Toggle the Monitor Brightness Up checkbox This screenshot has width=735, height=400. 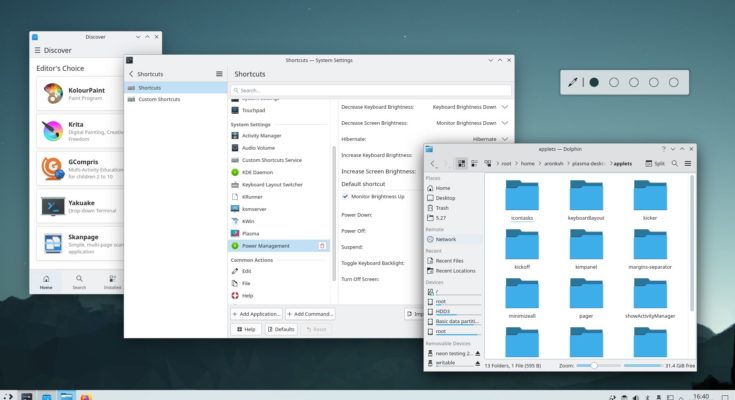click(345, 197)
